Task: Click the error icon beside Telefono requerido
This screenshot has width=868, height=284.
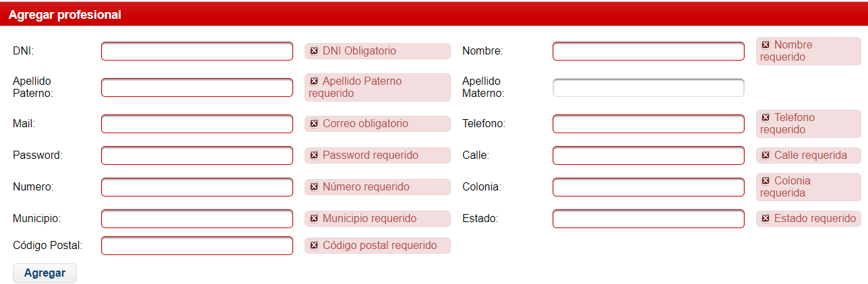Action: click(766, 118)
